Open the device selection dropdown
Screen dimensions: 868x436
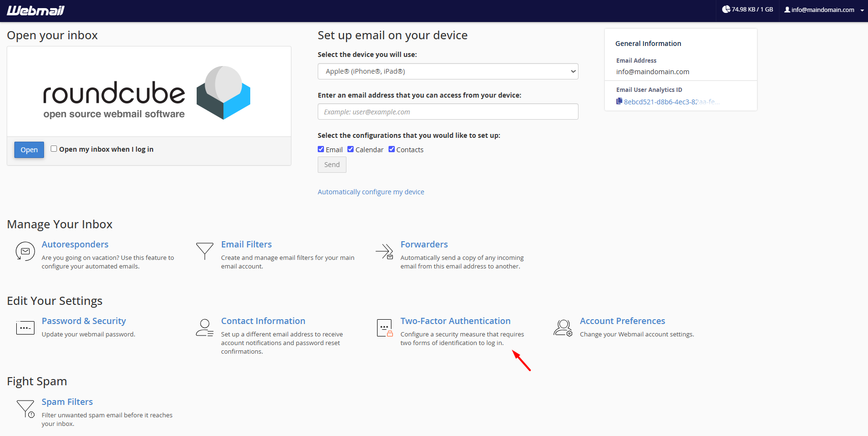[448, 71]
